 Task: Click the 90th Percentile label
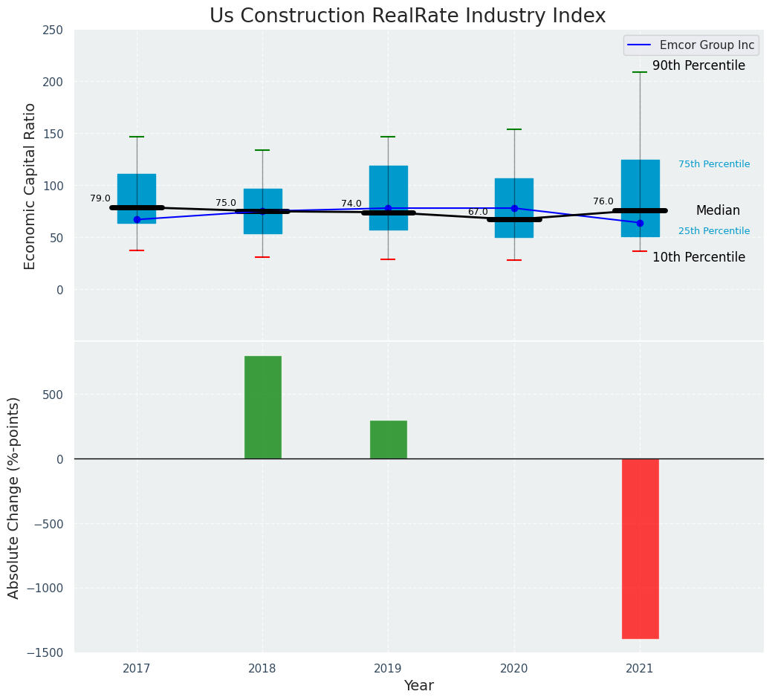698,66
